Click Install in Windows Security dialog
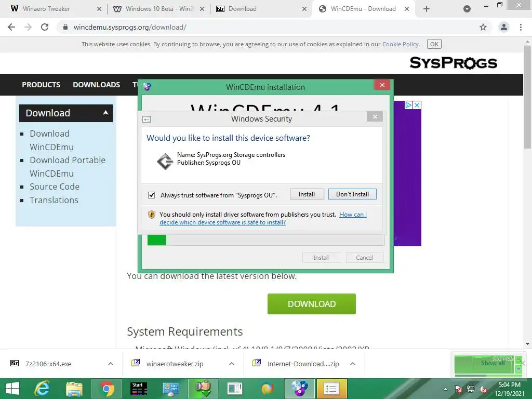The image size is (532, 399). (x=307, y=194)
